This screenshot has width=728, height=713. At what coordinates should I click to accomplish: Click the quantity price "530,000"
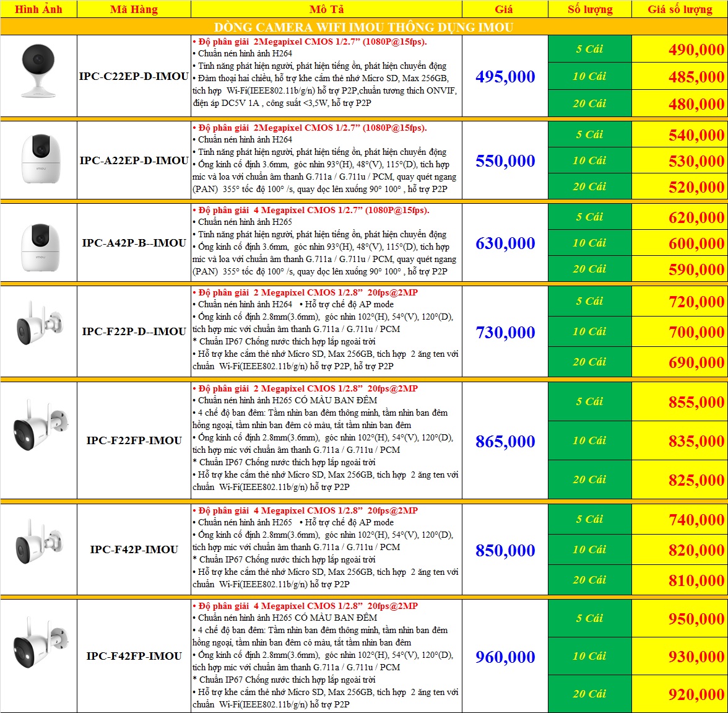696,161
